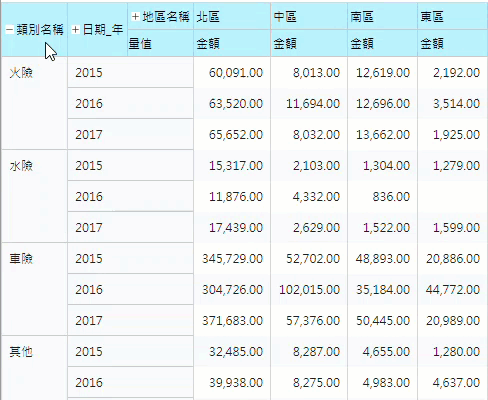Select the 2017 year row under 車險

(130, 320)
